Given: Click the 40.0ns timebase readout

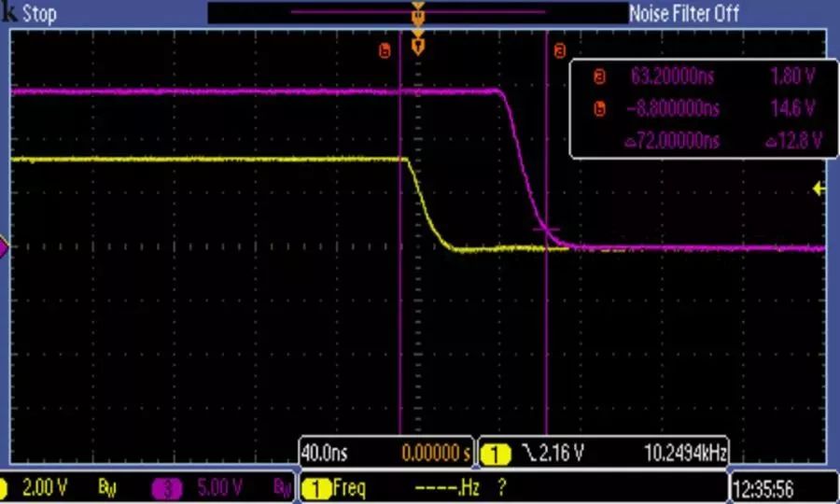Looking at the screenshot, I should click(324, 454).
